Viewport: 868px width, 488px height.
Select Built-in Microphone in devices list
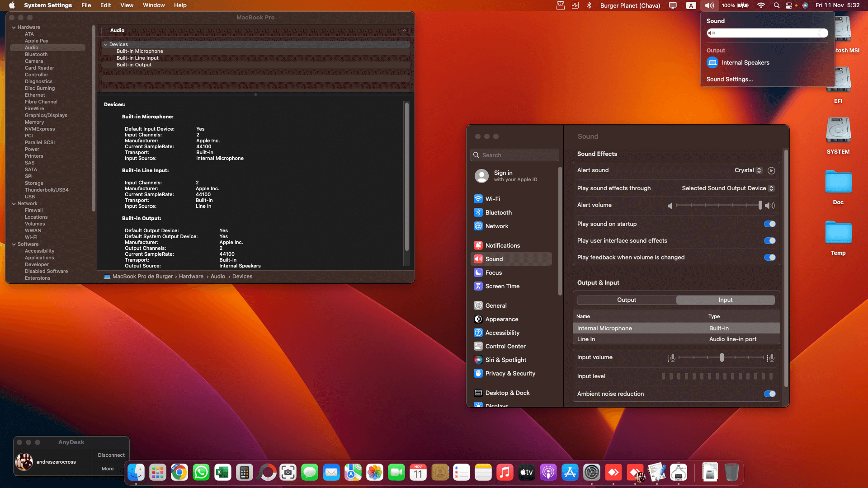click(x=256, y=52)
